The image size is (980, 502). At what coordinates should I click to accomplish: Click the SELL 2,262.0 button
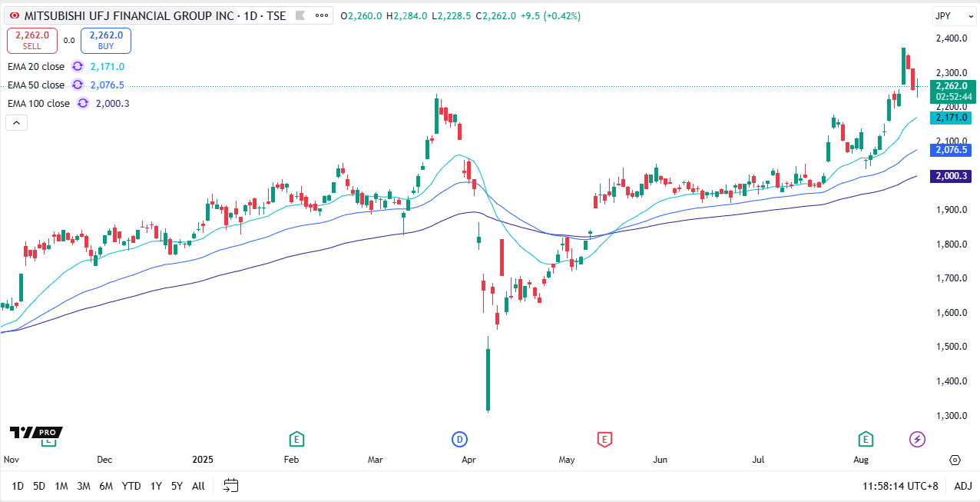(x=32, y=40)
